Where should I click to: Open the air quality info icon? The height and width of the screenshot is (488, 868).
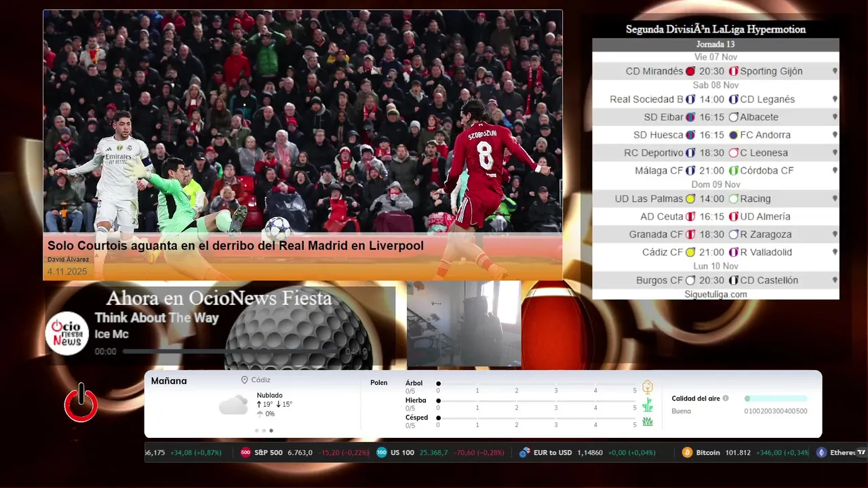coord(726,399)
